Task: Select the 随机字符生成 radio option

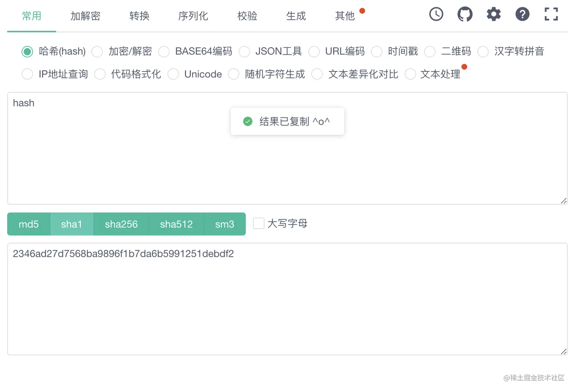Action: click(x=233, y=74)
